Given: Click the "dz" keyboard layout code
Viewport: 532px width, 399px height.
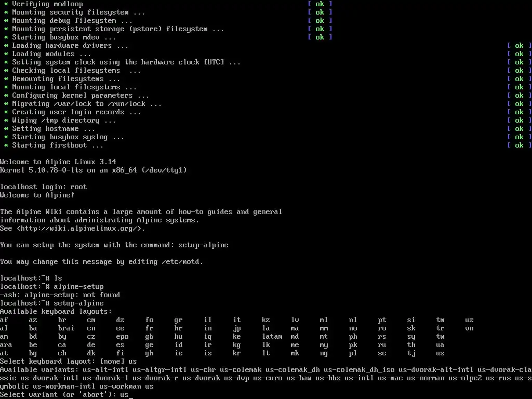Looking at the screenshot, I should pos(120,320).
